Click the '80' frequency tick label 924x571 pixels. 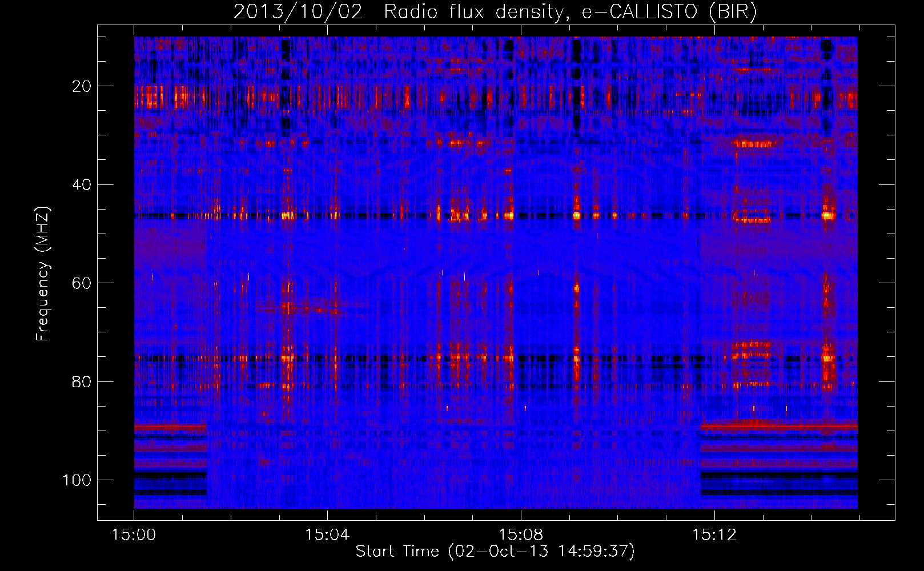click(x=82, y=381)
